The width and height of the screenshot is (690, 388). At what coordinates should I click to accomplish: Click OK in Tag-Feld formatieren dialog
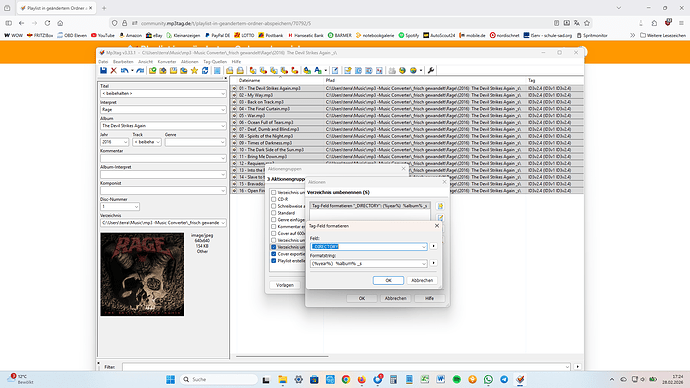click(x=388, y=280)
